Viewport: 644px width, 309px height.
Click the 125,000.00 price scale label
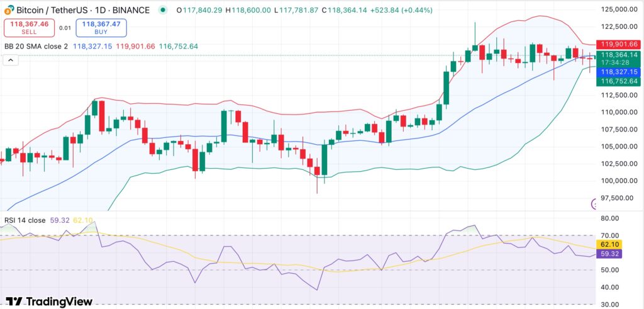point(616,9)
